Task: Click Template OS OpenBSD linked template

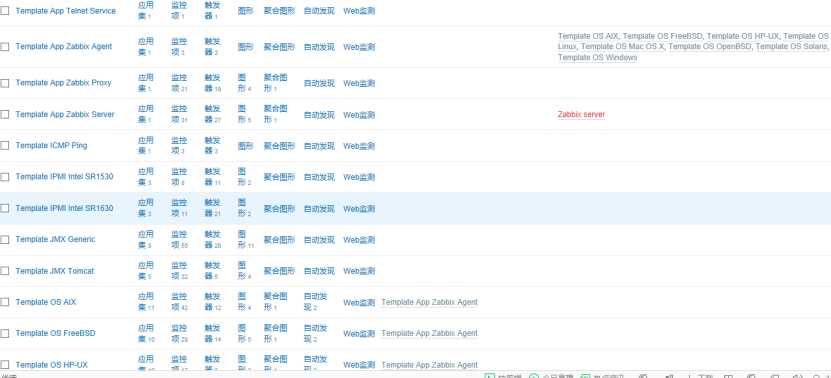Action: coord(710,47)
